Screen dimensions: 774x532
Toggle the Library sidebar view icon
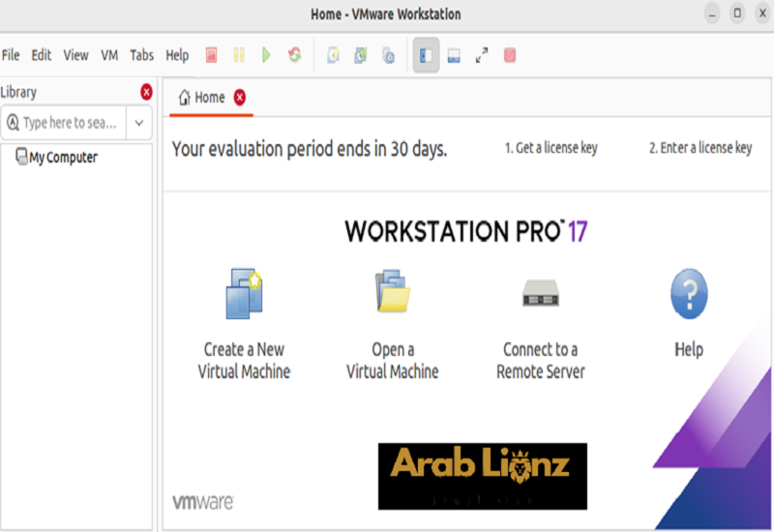[426, 55]
